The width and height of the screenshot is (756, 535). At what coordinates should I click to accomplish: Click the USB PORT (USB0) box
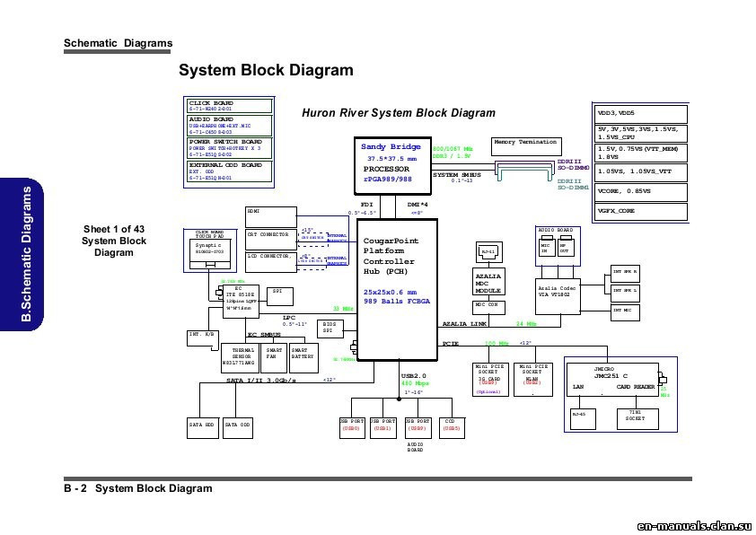click(x=352, y=428)
